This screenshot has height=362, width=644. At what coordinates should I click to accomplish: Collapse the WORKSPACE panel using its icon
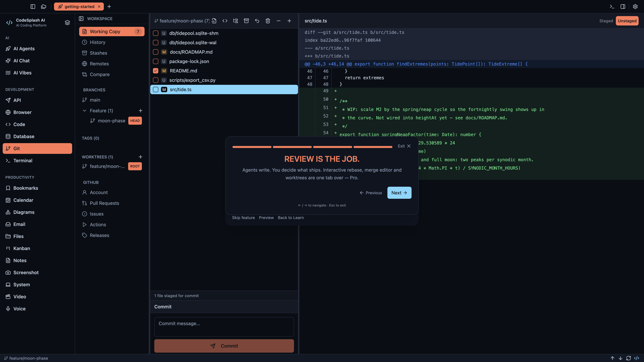(x=81, y=18)
